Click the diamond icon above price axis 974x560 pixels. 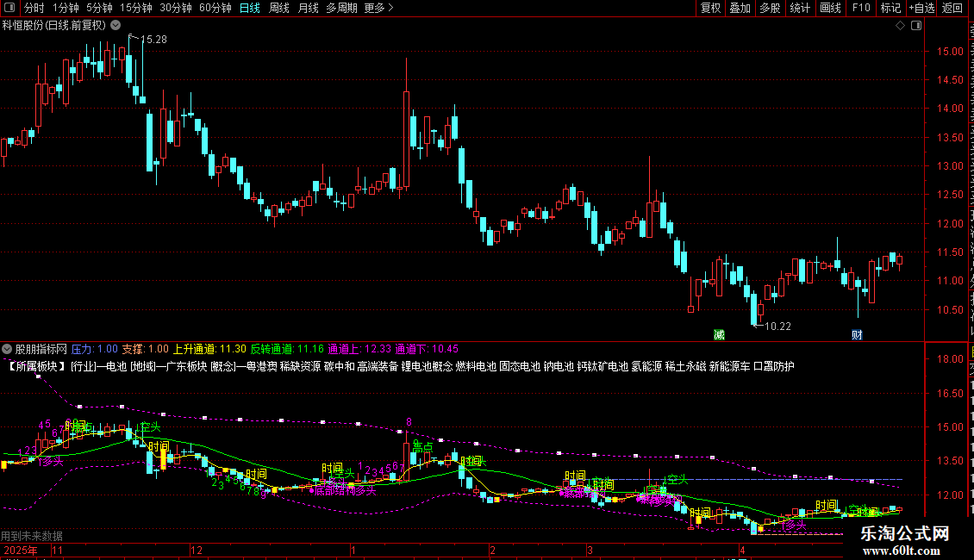click(x=900, y=26)
